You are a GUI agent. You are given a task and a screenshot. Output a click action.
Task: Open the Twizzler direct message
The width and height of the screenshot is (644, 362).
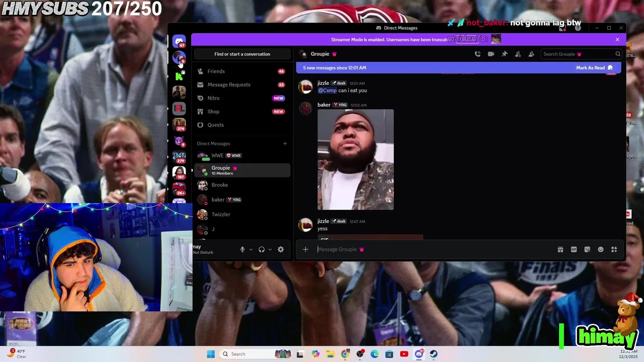point(242,214)
